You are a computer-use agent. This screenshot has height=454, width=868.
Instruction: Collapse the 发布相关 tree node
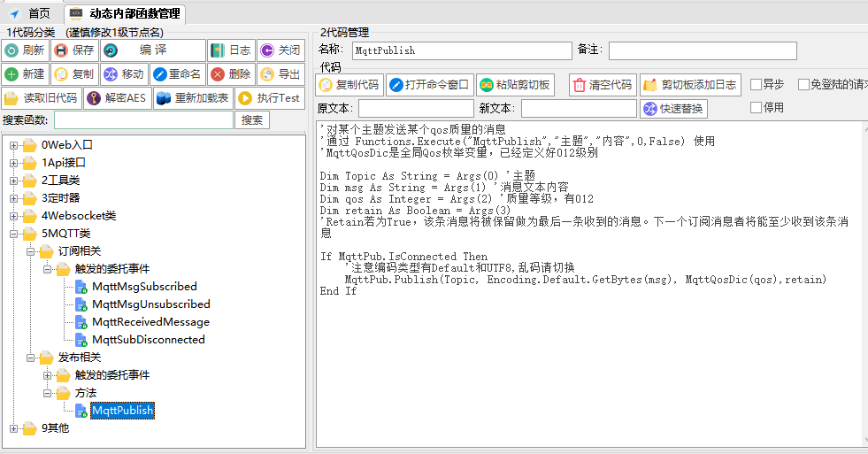pos(30,358)
